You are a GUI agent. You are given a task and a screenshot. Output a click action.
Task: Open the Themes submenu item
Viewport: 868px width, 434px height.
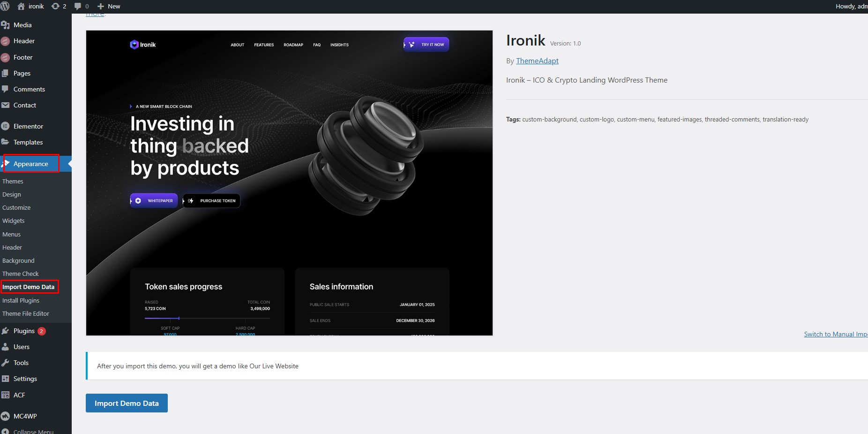point(13,181)
